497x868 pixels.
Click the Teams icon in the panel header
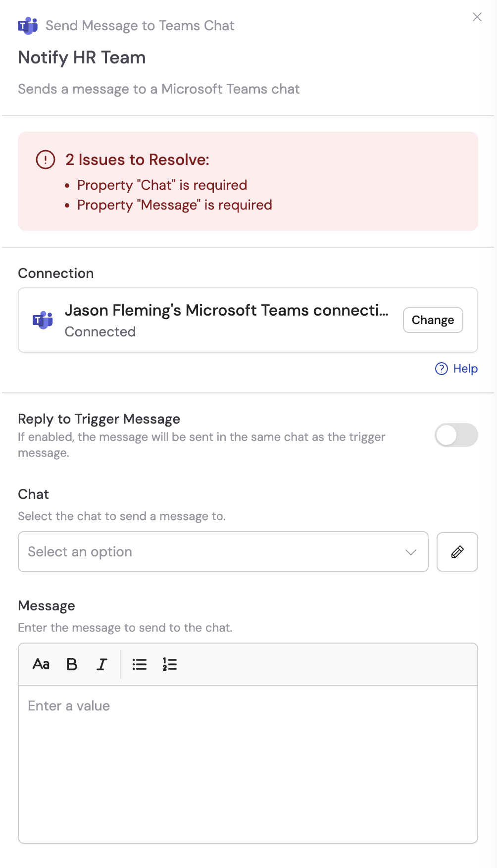pos(28,25)
